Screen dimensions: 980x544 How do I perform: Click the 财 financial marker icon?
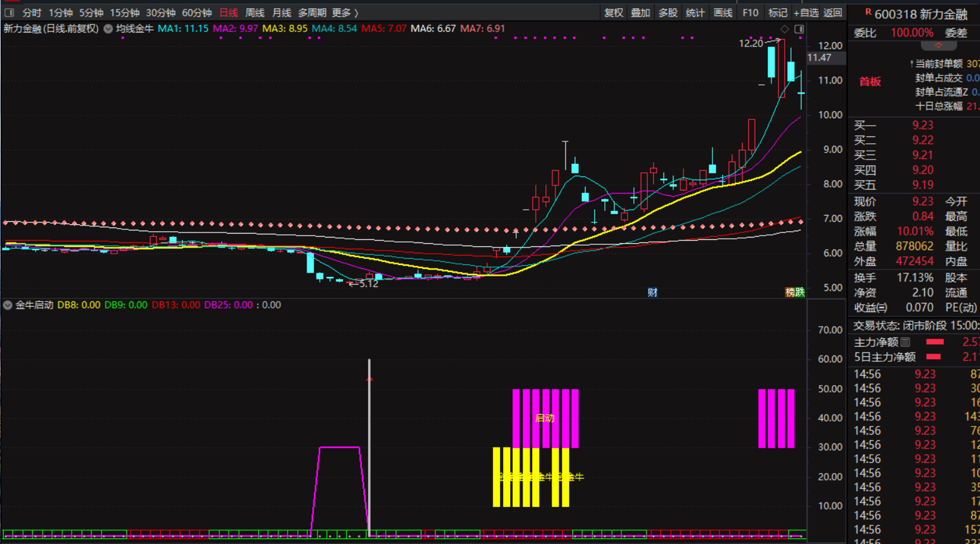[x=653, y=292]
